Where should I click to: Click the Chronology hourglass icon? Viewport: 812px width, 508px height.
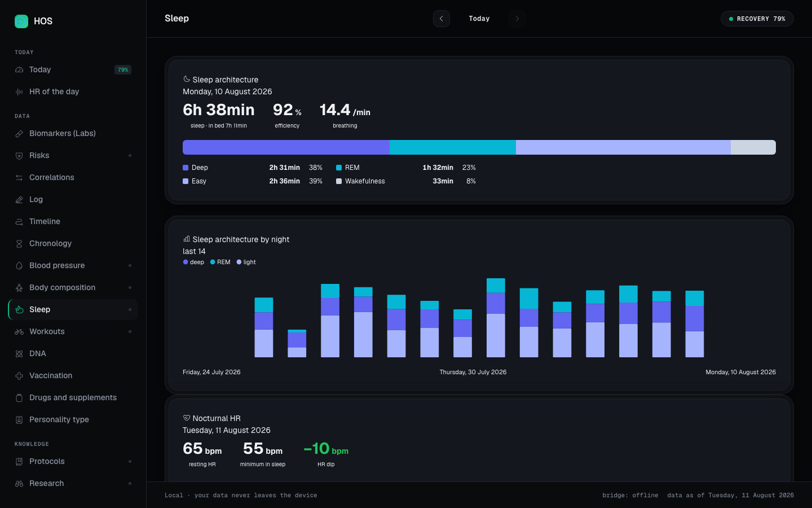[19, 244]
